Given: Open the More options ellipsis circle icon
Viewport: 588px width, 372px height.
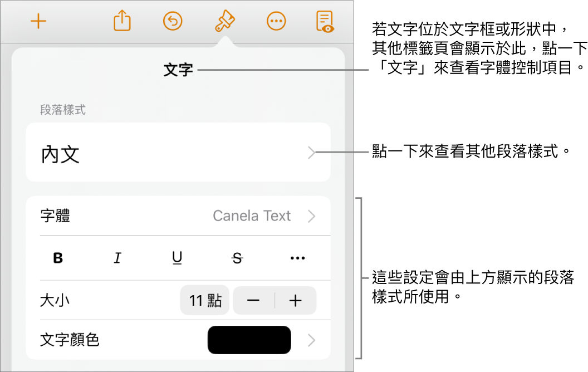Looking at the screenshot, I should point(276,21).
